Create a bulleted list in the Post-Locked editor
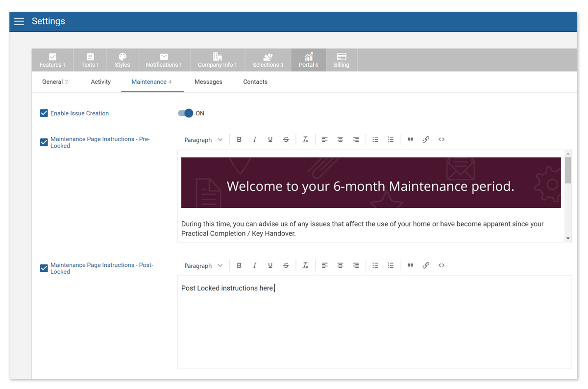Viewport: 588px width, 389px height. pyautogui.click(x=375, y=265)
